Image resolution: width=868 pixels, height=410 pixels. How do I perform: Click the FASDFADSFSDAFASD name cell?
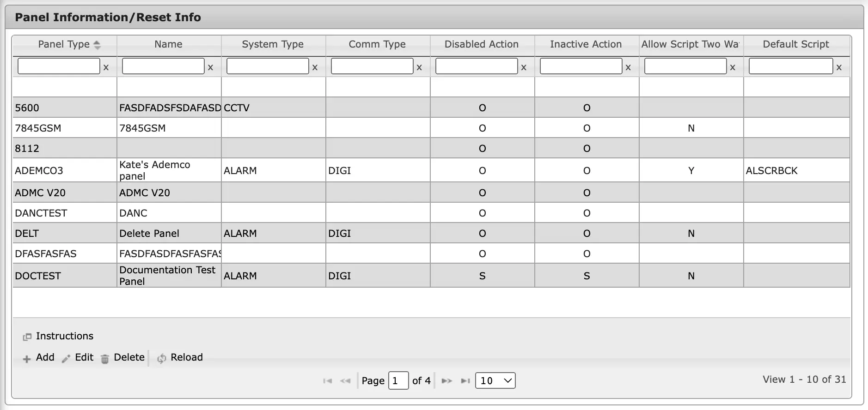click(169, 108)
